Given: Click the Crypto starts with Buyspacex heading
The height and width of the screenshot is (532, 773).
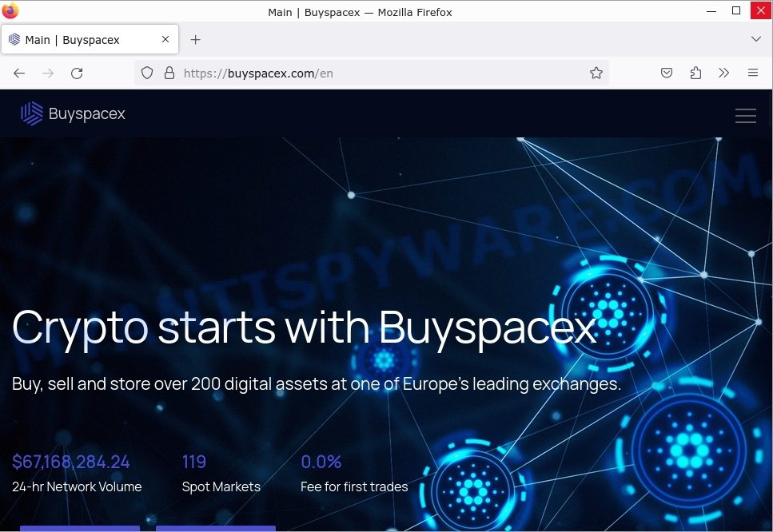Looking at the screenshot, I should coord(305,328).
